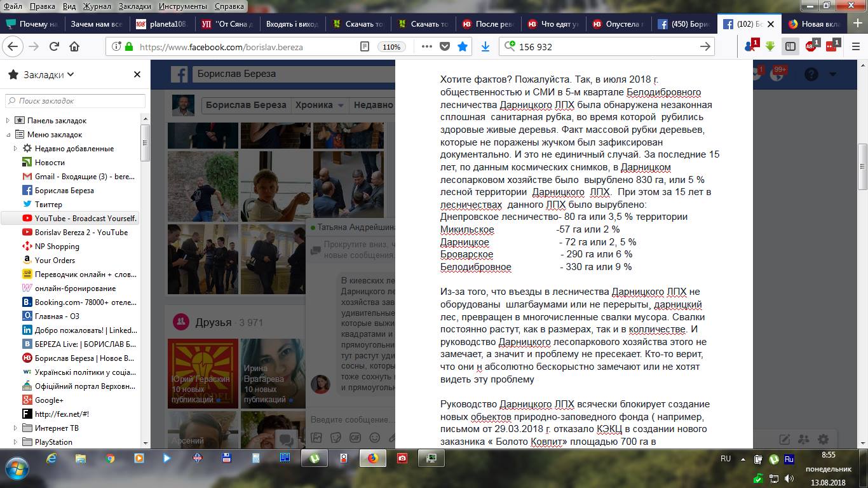Click the Firefox reload page button
Image resolution: width=868 pixels, height=488 pixels.
point(54,46)
